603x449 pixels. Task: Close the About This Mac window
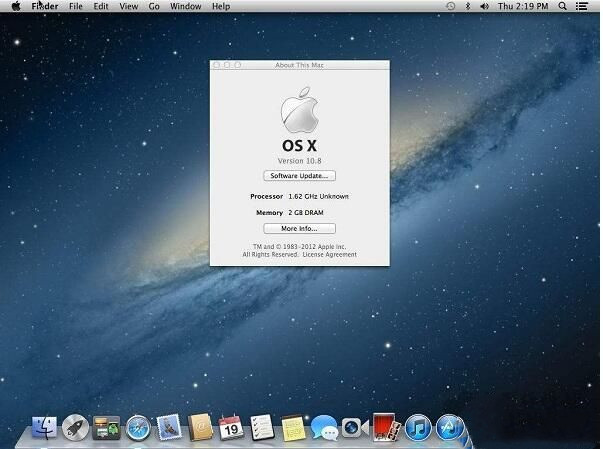217,65
